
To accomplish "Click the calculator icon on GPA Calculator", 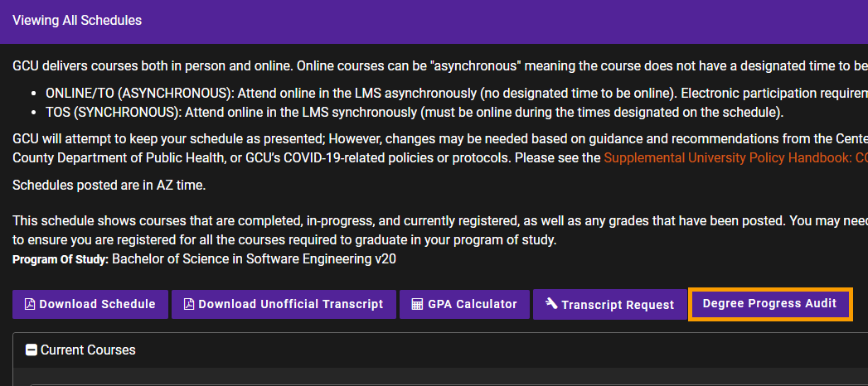I will click(x=417, y=304).
